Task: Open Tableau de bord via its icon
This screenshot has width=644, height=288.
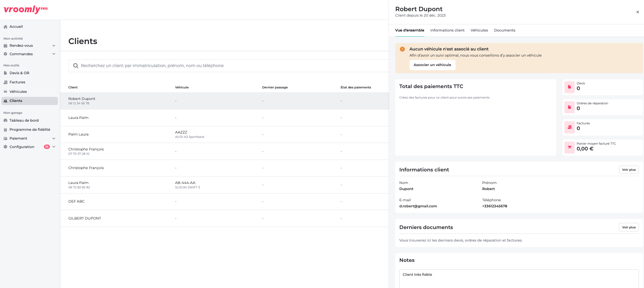Action: click(x=5, y=121)
